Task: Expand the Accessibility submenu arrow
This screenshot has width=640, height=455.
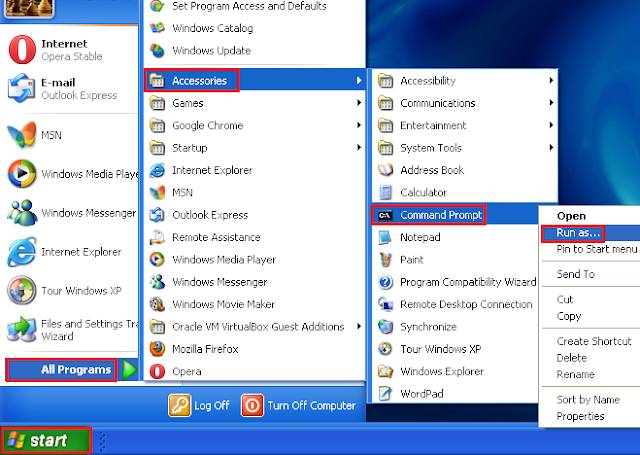Action: click(551, 80)
